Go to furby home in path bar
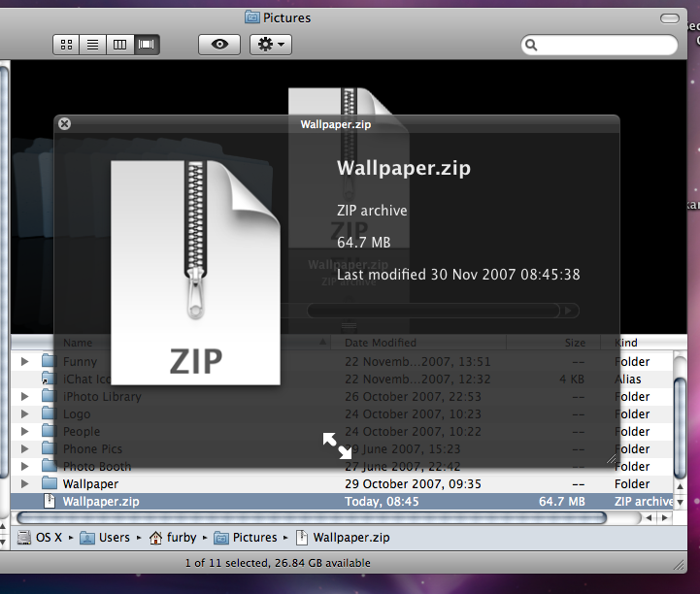700x594 pixels. (173, 538)
